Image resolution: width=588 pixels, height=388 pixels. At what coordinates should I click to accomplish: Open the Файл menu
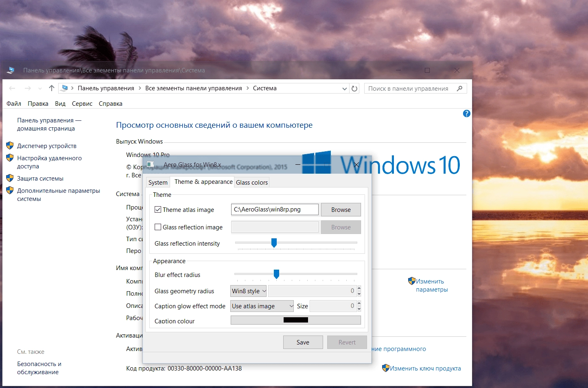coord(14,104)
